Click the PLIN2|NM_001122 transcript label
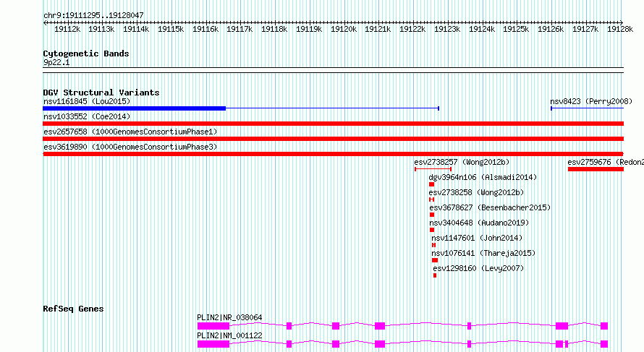The image size is (644, 352). [x=229, y=335]
